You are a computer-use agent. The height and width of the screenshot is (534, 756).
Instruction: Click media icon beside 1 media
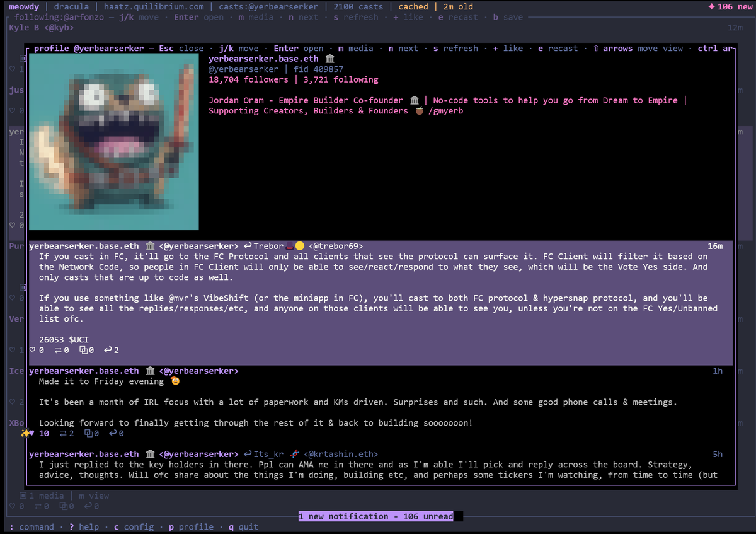(x=23, y=496)
